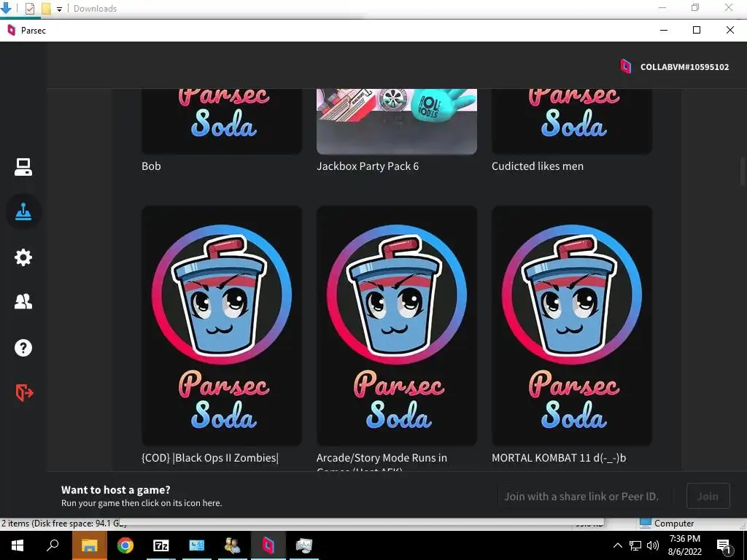Screen dimensions: 747x560
Task: Click the Parsec arcade list scrollbar
Action: tap(742, 171)
